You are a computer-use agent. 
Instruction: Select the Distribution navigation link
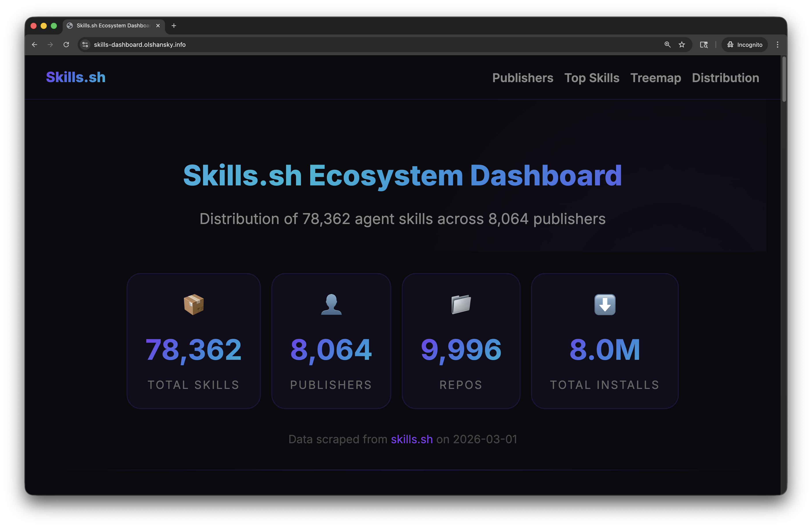point(725,78)
